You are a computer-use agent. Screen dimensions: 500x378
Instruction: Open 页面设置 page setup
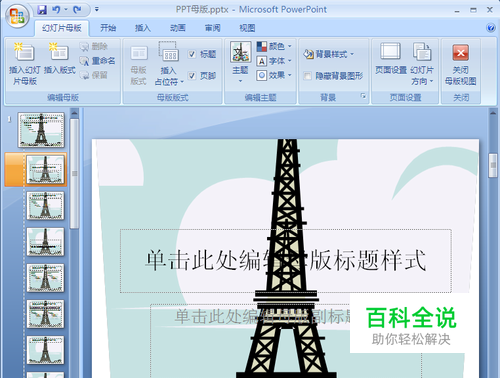click(391, 59)
